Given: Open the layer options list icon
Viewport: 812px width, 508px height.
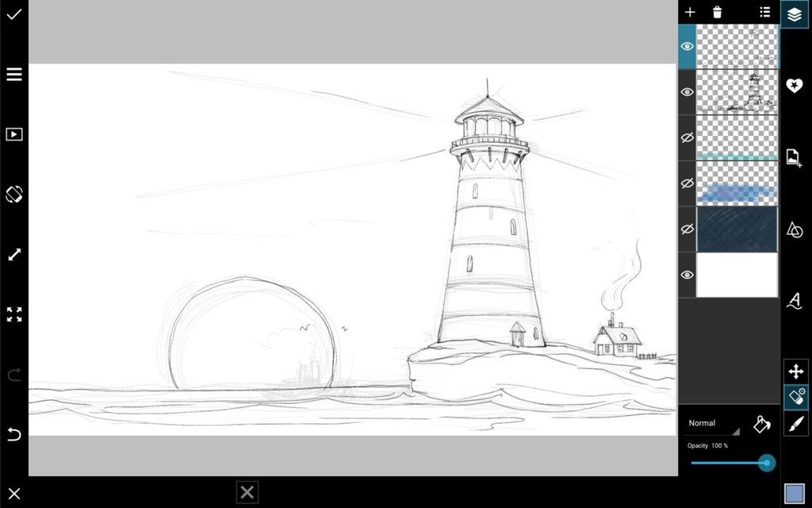Looking at the screenshot, I should pyautogui.click(x=765, y=12).
